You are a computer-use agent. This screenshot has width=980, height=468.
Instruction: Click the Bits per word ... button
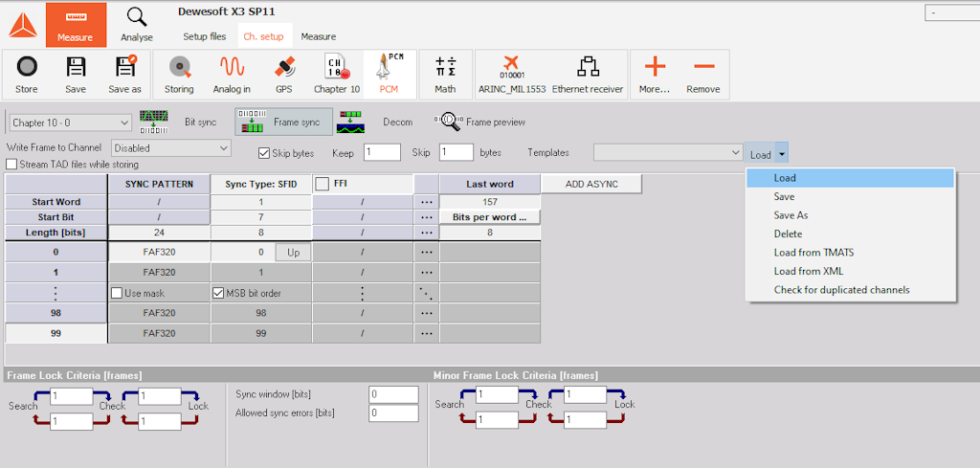tap(490, 217)
